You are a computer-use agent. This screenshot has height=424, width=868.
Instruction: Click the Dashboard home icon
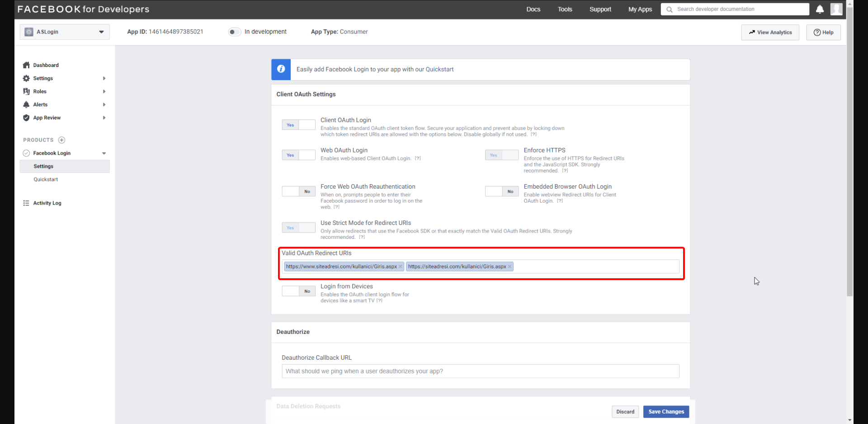point(26,65)
